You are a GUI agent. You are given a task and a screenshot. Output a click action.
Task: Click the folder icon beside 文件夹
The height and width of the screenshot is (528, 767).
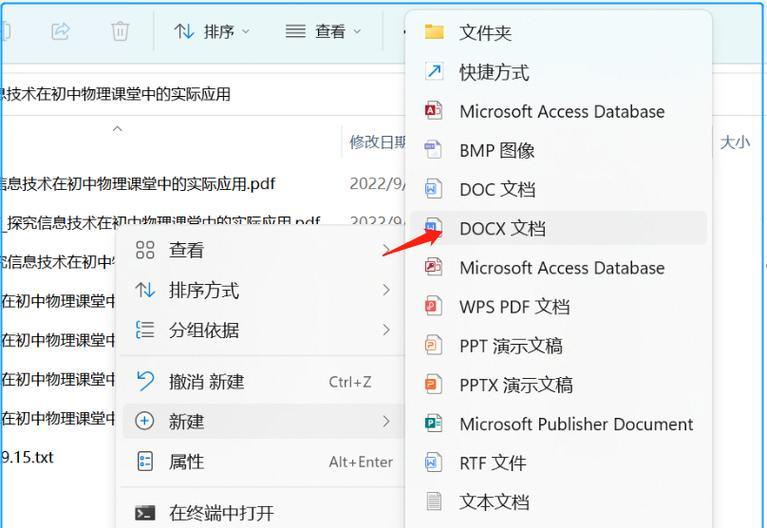click(x=434, y=32)
